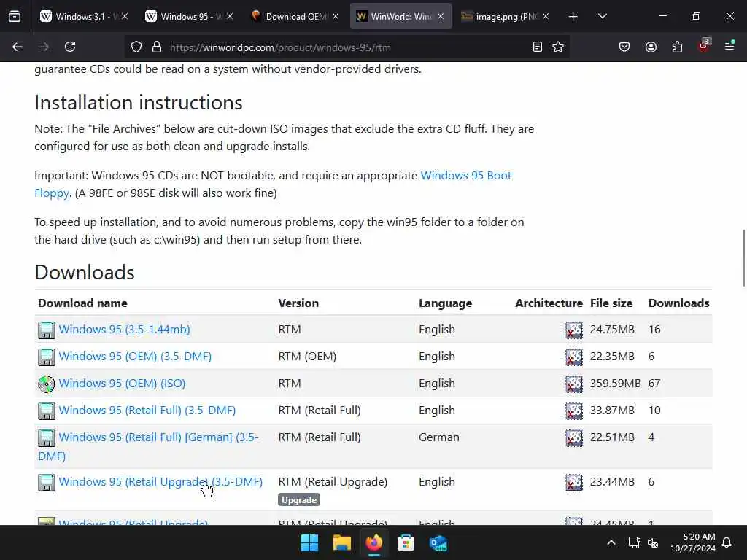Click x86 architecture icon in 359.59MB row
The image size is (747, 560).
point(573,384)
